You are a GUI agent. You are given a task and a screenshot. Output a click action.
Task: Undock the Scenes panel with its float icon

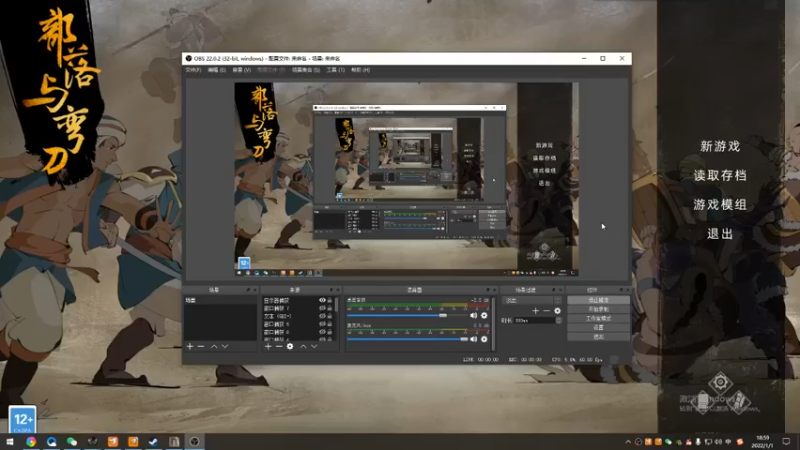[x=248, y=290]
